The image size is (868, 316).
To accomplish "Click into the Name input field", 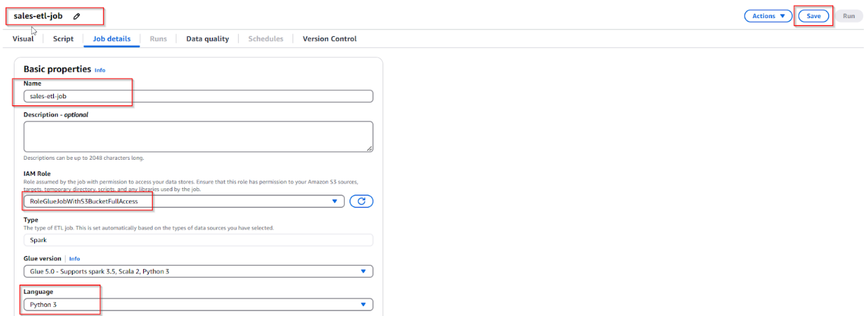I will 198,96.
